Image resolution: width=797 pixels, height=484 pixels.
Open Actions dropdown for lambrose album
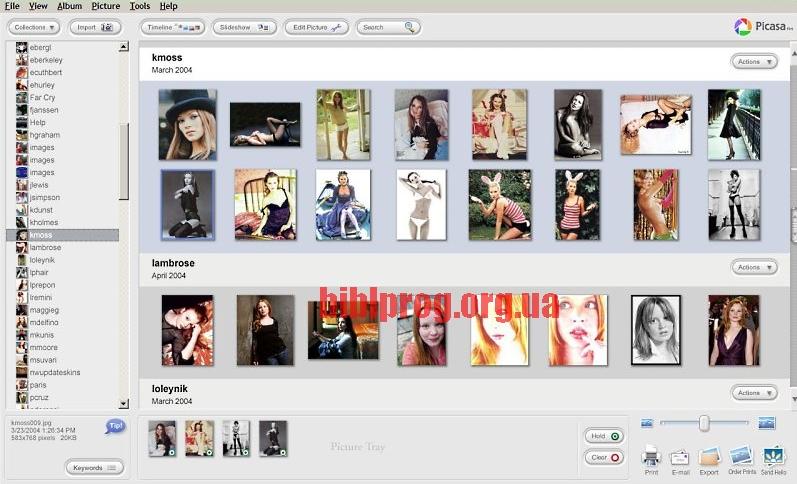coord(754,267)
